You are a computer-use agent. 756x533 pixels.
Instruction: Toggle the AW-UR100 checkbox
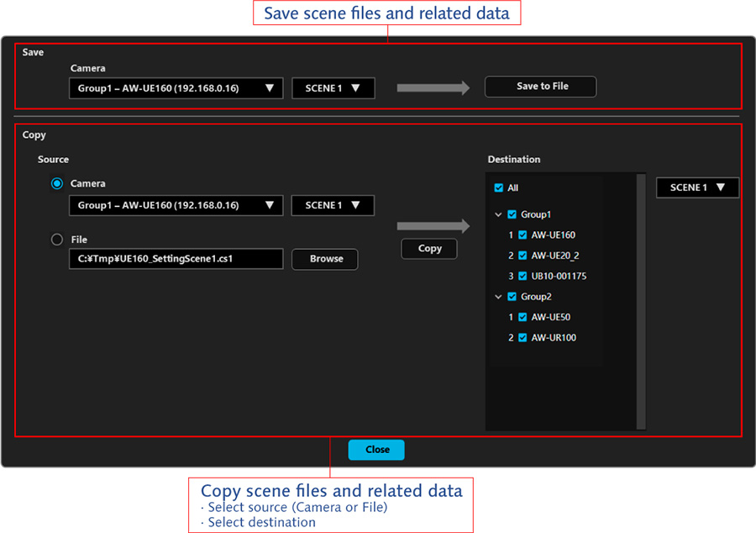point(522,338)
